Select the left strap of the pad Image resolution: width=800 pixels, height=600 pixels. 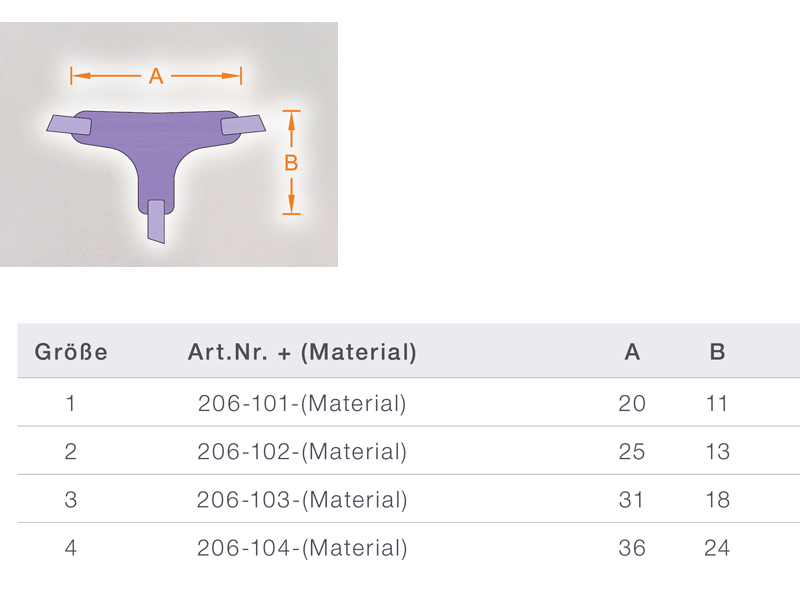(69, 125)
